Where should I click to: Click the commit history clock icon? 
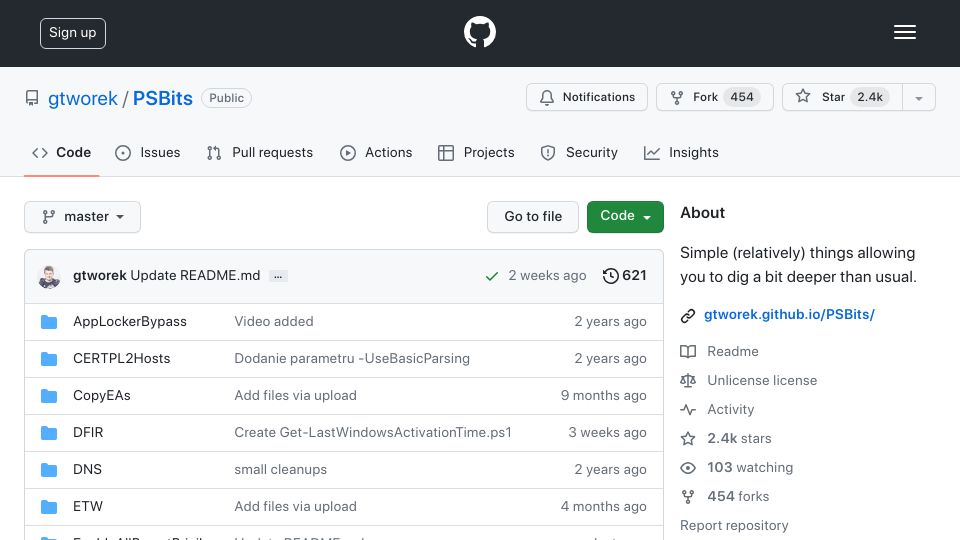[610, 276]
